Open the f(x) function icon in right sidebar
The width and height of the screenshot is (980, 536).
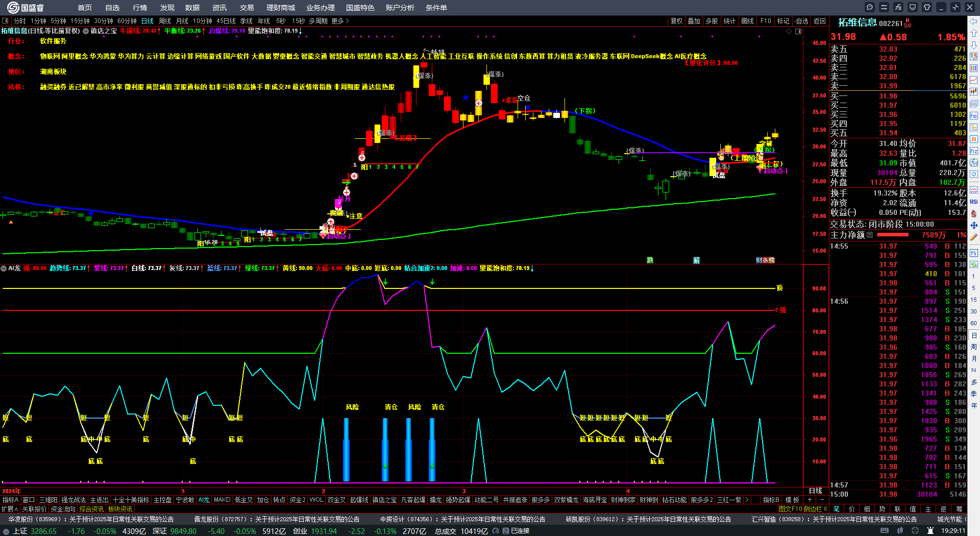click(x=974, y=163)
